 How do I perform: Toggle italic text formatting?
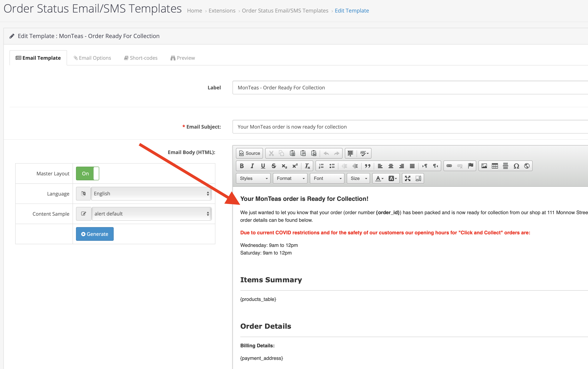pyautogui.click(x=252, y=166)
